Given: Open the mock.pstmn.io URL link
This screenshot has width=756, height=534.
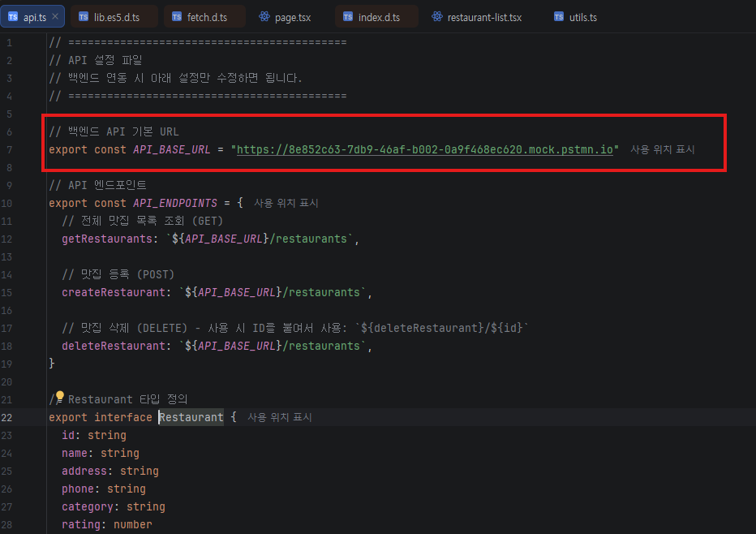Looking at the screenshot, I should (425, 149).
